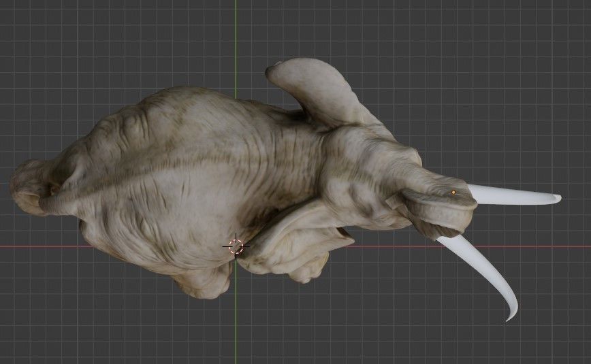Screen dimensions: 591x364
Task: Click the 3D cursor crosshair in viewport
Action: (236, 246)
